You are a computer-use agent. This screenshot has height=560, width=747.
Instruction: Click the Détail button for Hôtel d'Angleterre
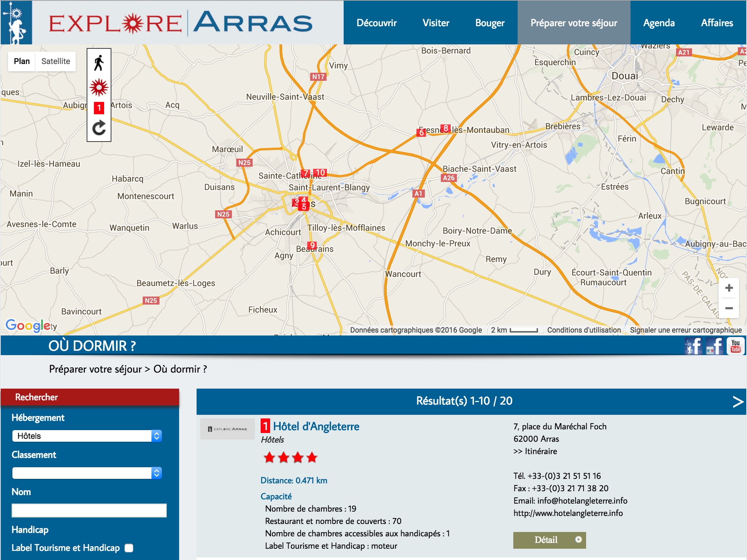[x=549, y=540]
